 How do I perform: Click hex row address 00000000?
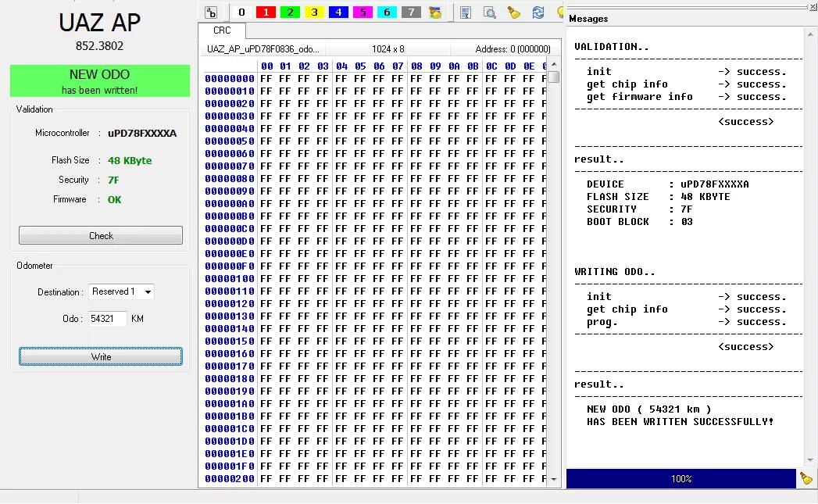pyautogui.click(x=230, y=79)
